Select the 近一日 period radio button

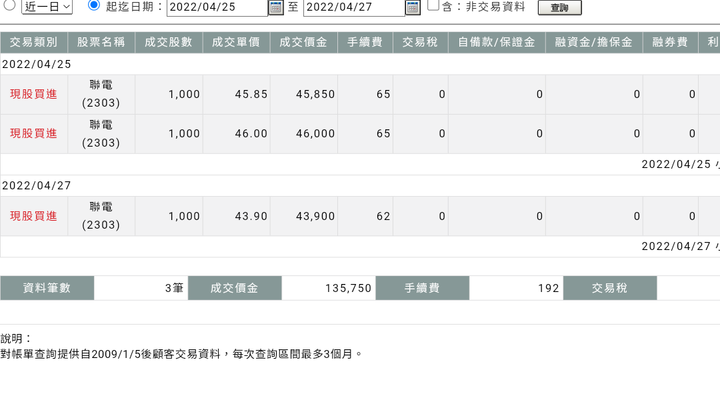click(x=10, y=5)
